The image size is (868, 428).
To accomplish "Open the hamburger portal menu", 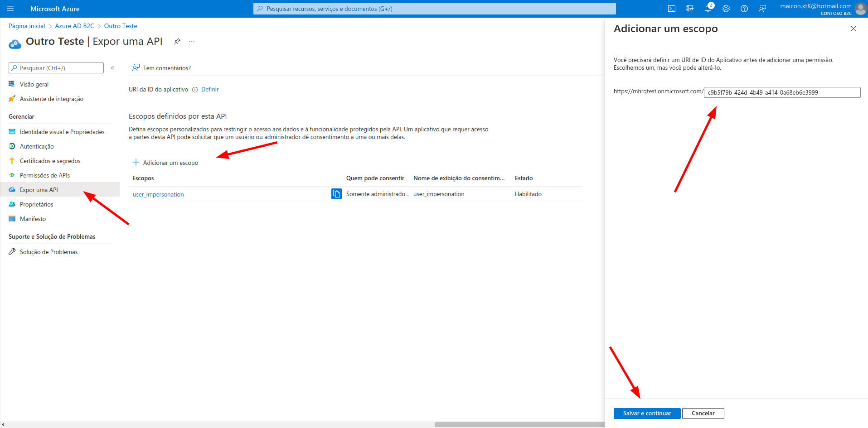I will pyautogui.click(x=11, y=9).
